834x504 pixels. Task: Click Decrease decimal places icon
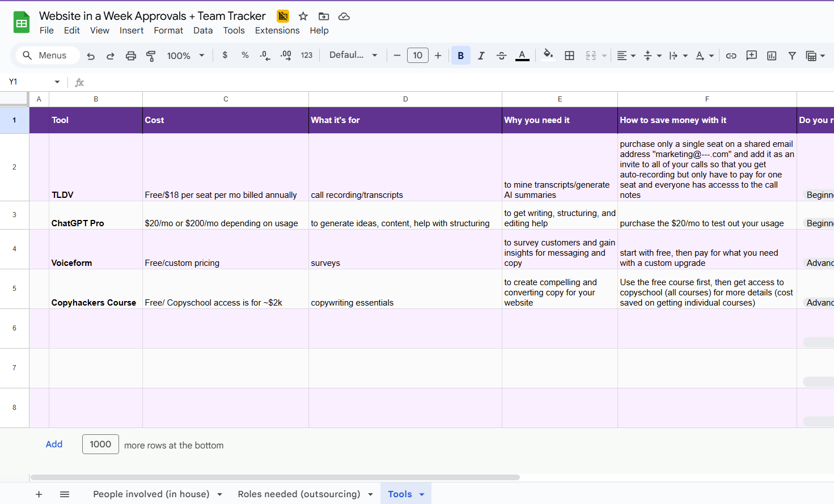(x=265, y=55)
